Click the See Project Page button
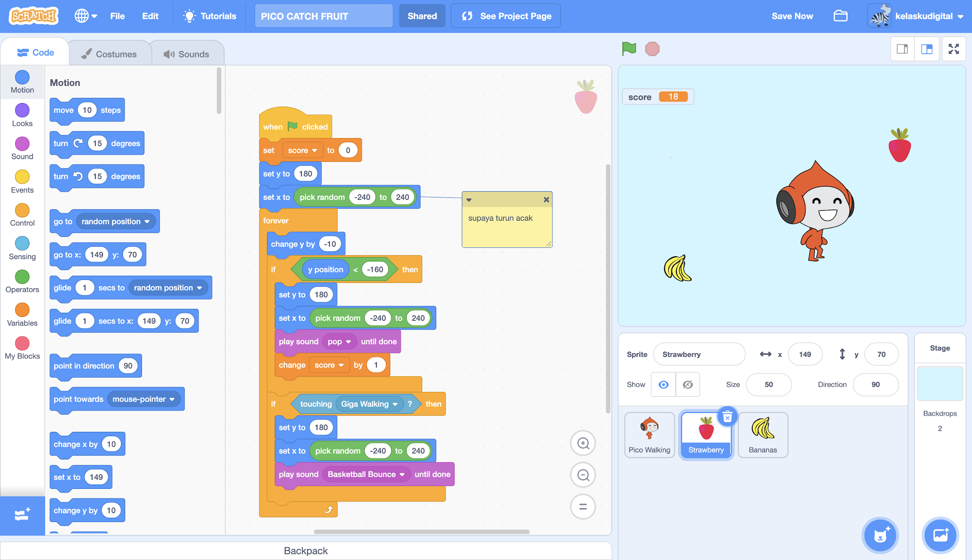This screenshot has height=560, width=972. point(506,16)
